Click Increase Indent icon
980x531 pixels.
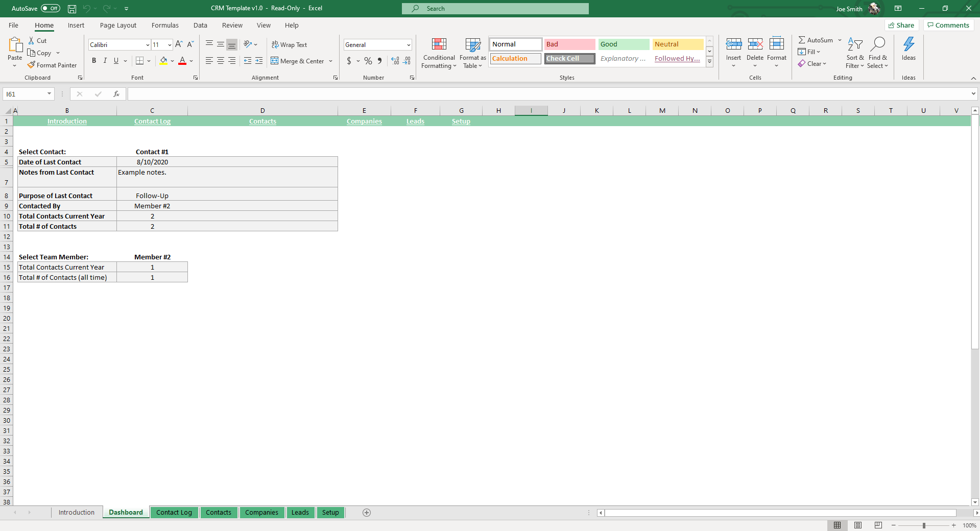259,61
